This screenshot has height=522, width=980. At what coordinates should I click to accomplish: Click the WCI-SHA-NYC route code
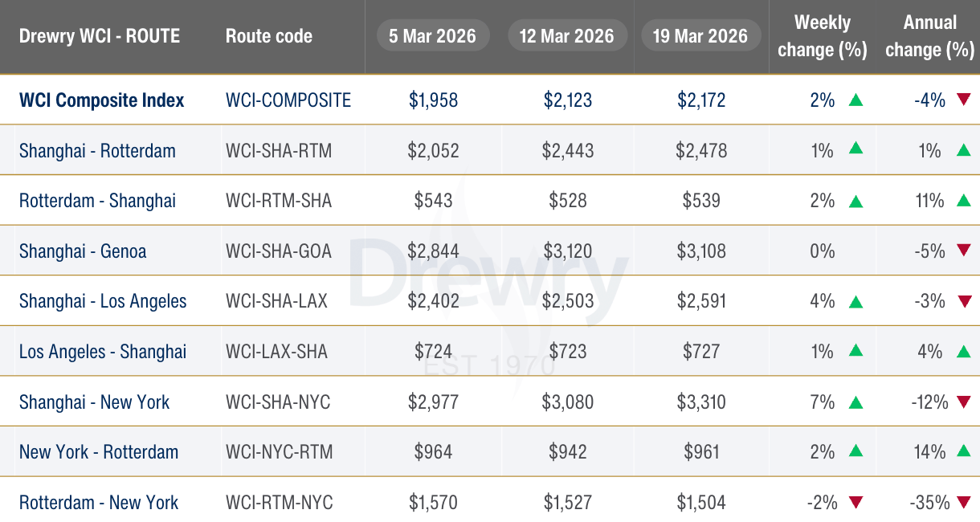click(x=278, y=402)
